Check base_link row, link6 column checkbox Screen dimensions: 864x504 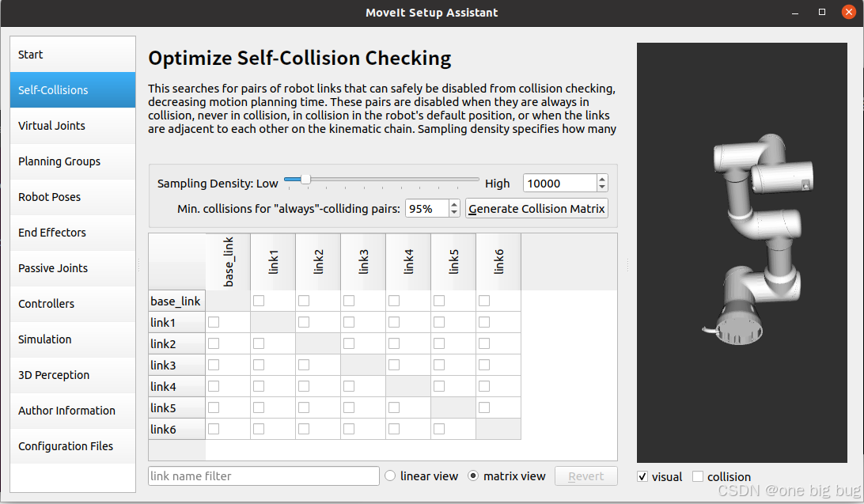[x=483, y=301]
